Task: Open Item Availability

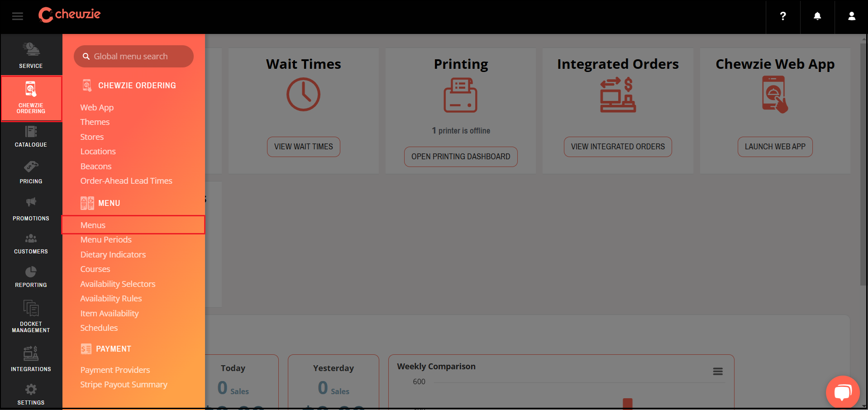Action: [109, 314]
